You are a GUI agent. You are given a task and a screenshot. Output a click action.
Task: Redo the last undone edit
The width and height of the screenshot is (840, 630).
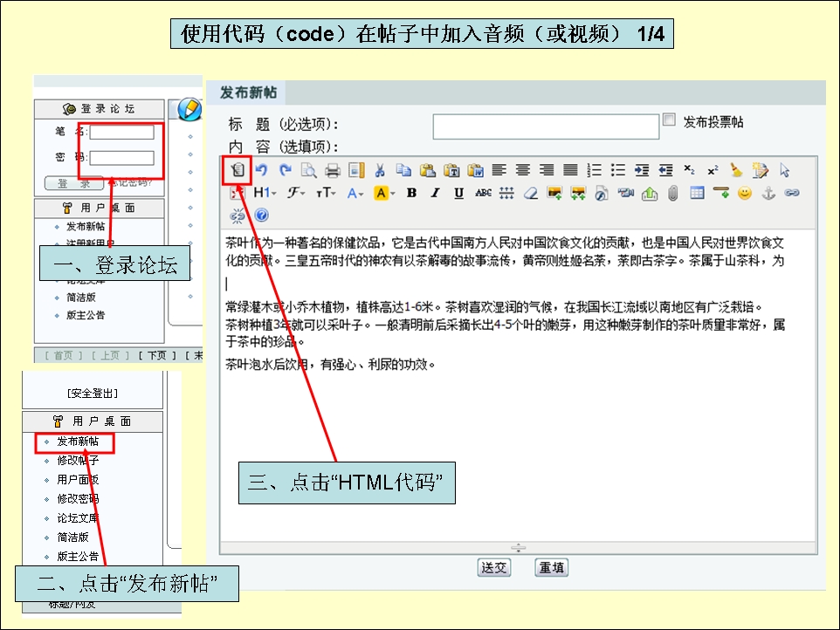pos(285,170)
